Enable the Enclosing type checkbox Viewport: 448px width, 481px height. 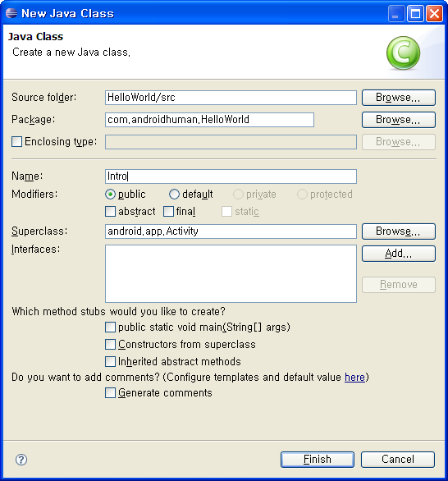[17, 142]
